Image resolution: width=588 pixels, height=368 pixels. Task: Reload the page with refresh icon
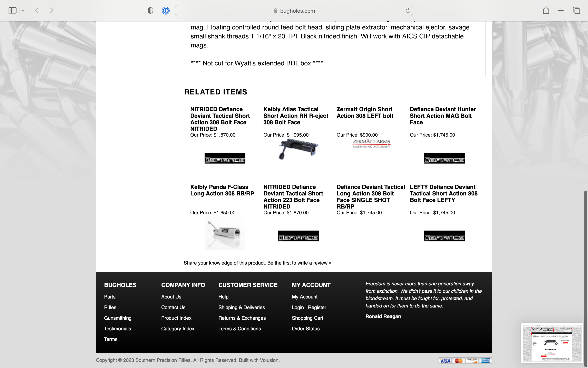coord(408,10)
